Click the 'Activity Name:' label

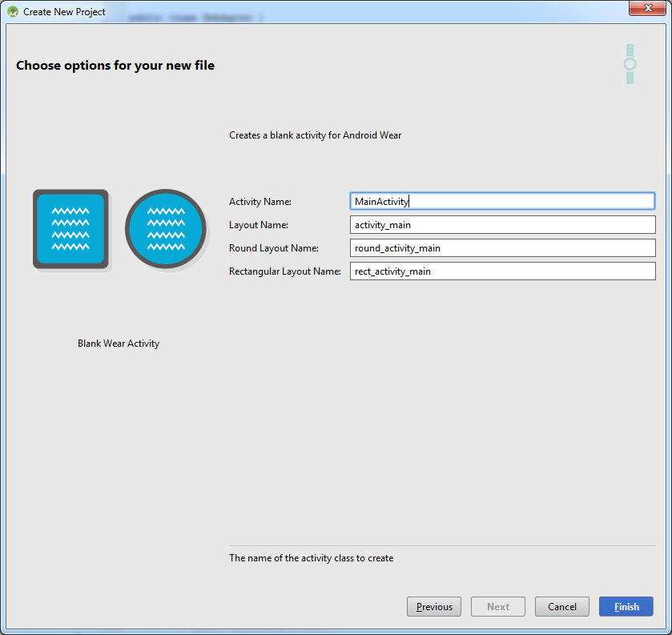click(x=260, y=201)
